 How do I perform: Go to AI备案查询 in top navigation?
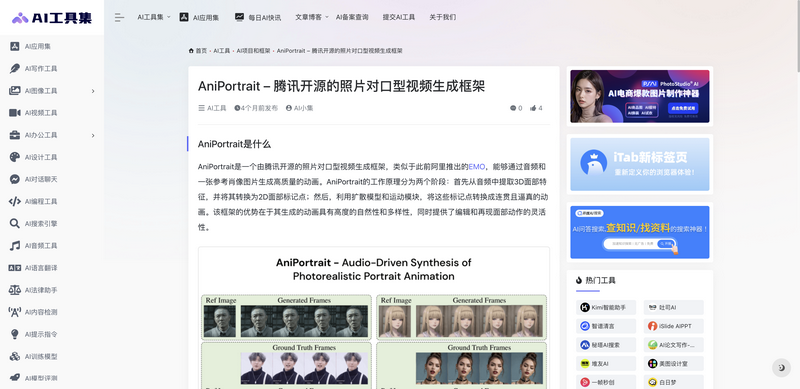pos(352,17)
